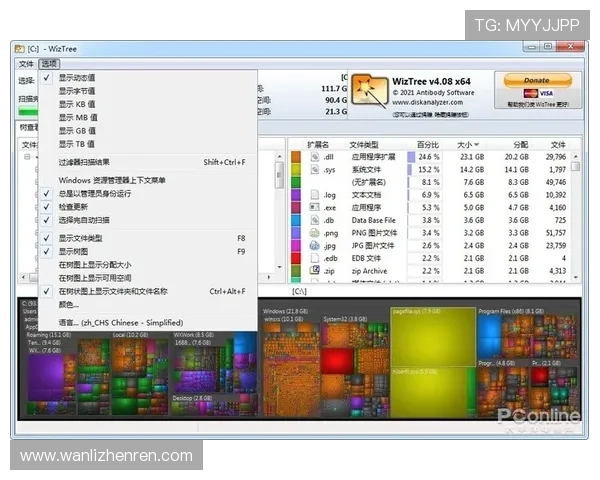The width and height of the screenshot is (600, 480).
Task: Close the open 选项 menu
Action: (x=49, y=64)
